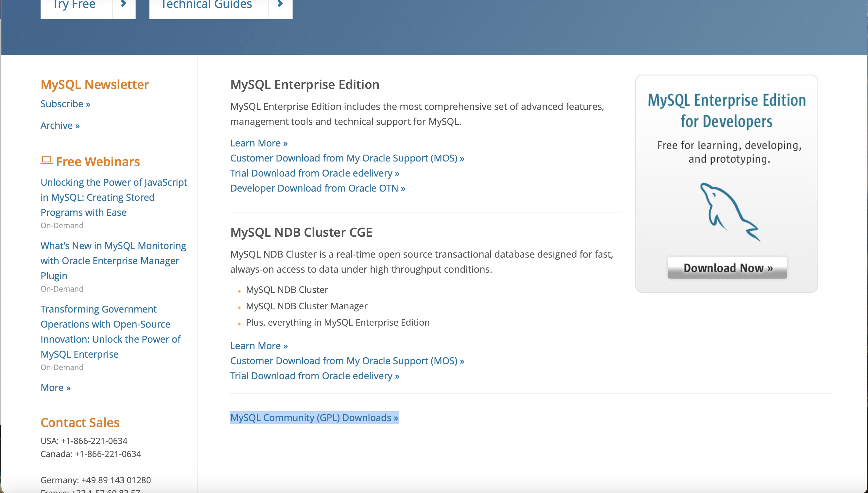Open Developer Download from Oracle OTN link
Image resolution: width=868 pixels, height=493 pixels.
(317, 188)
